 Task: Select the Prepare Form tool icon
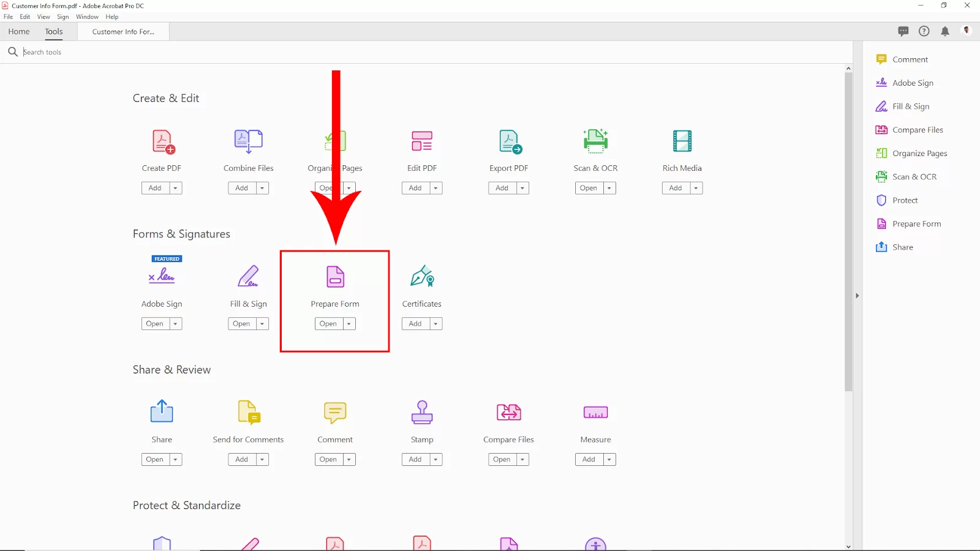coord(335,277)
